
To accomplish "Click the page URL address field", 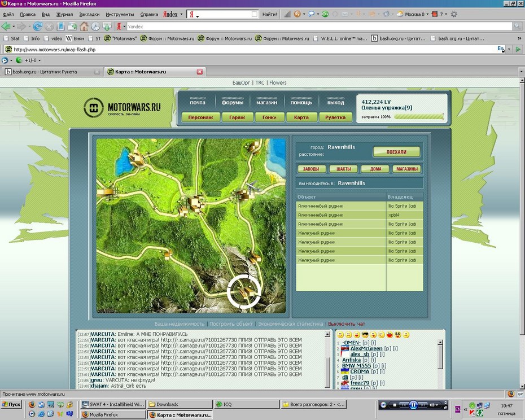I will pos(255,49).
